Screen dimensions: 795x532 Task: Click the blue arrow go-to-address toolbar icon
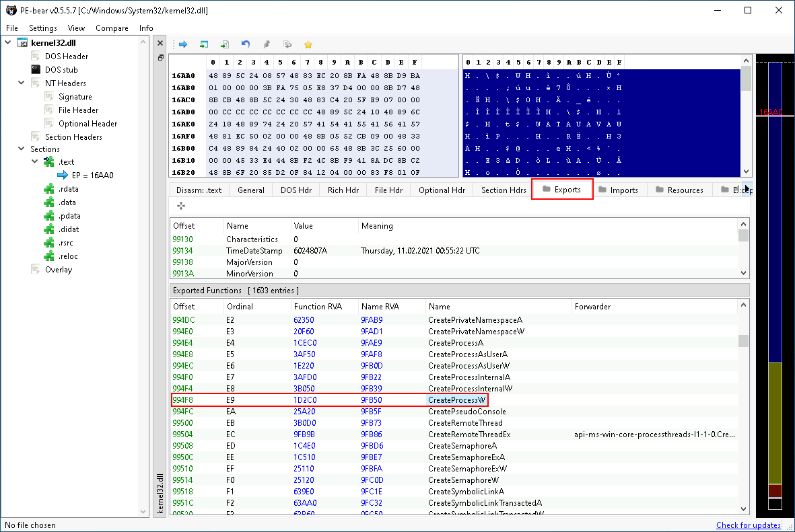pos(182,44)
